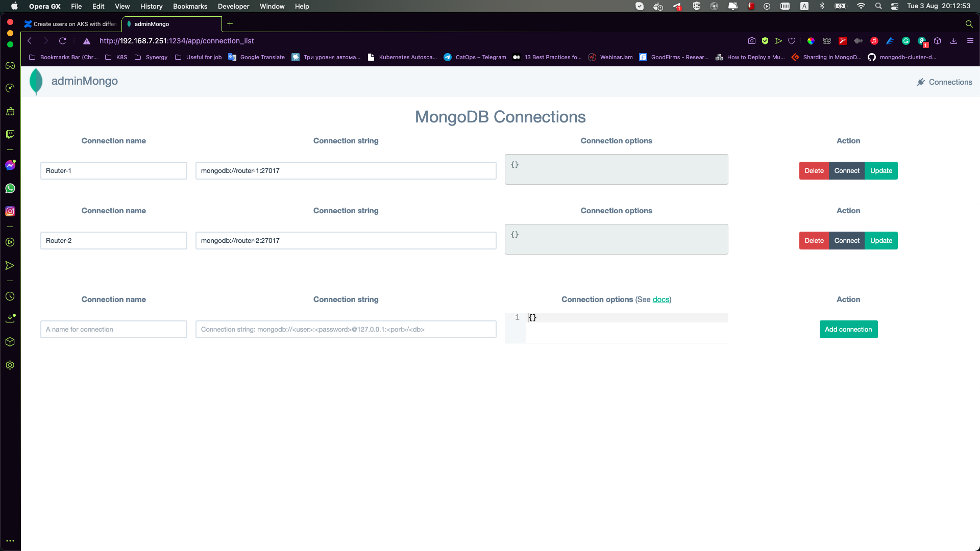Delete the Router-2 connection

(x=814, y=241)
